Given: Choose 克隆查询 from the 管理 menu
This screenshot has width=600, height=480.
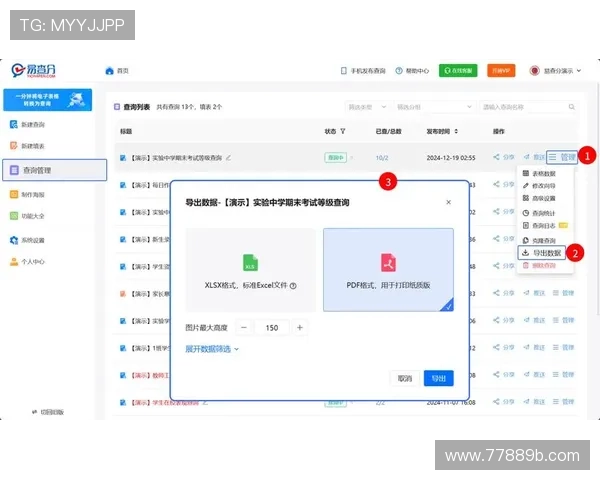Looking at the screenshot, I should [x=539, y=240].
